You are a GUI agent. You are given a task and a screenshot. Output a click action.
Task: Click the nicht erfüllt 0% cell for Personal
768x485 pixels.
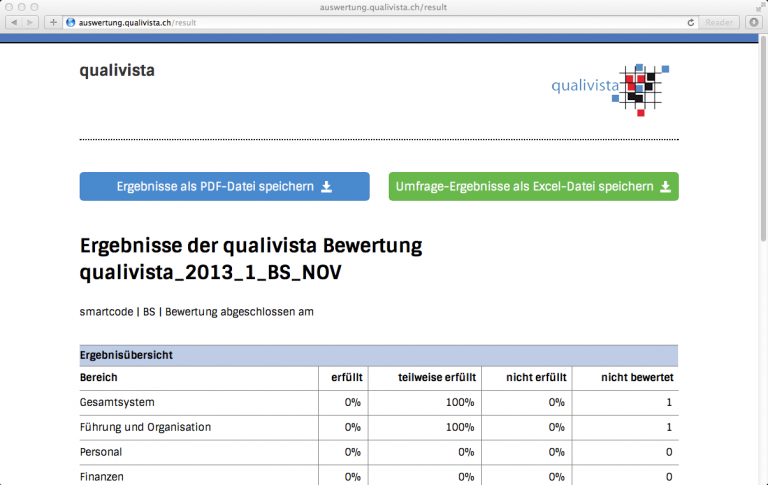556,452
